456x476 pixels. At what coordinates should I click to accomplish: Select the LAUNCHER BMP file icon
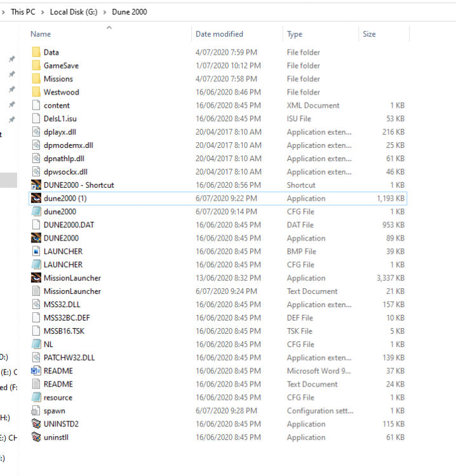point(36,251)
